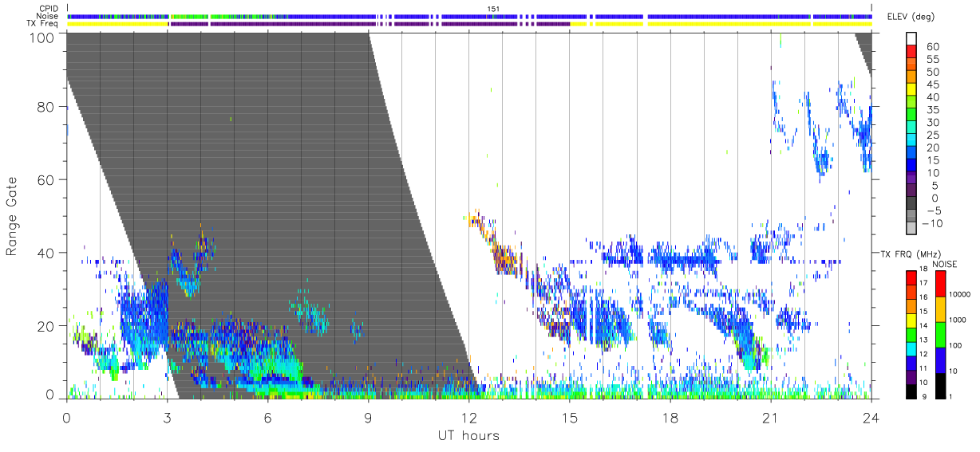Select the yellow segment of ELEV colorbar
The width and height of the screenshot is (980, 452).
911,89
